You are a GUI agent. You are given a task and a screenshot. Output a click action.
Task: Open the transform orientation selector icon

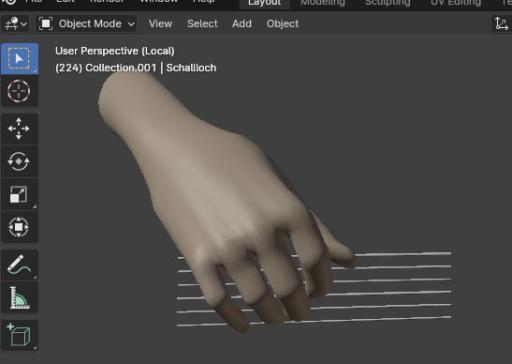[501, 24]
